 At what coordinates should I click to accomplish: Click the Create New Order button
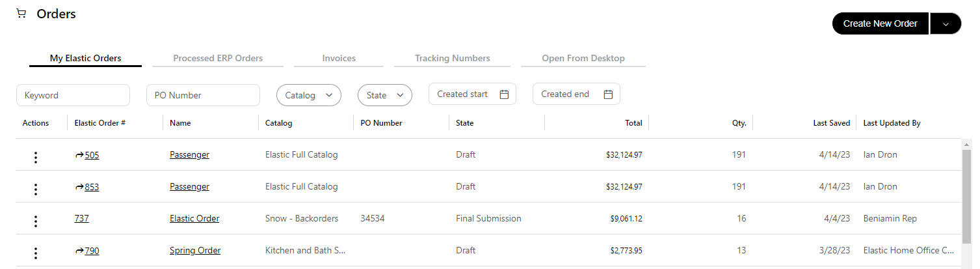click(880, 23)
